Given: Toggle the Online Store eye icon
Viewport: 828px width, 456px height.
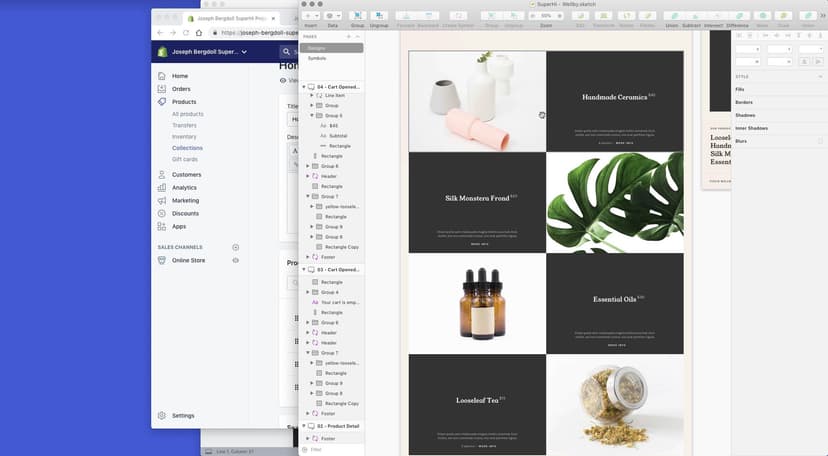Looking at the screenshot, I should [x=236, y=260].
